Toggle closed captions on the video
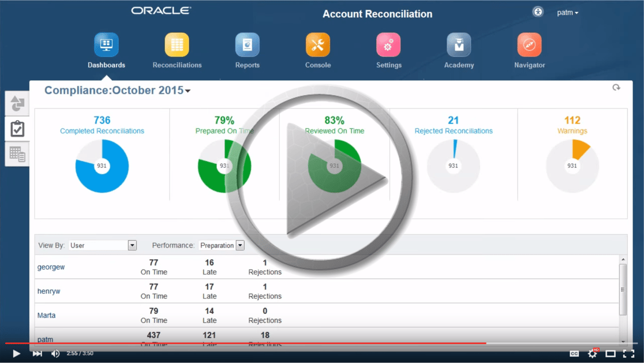 point(573,353)
